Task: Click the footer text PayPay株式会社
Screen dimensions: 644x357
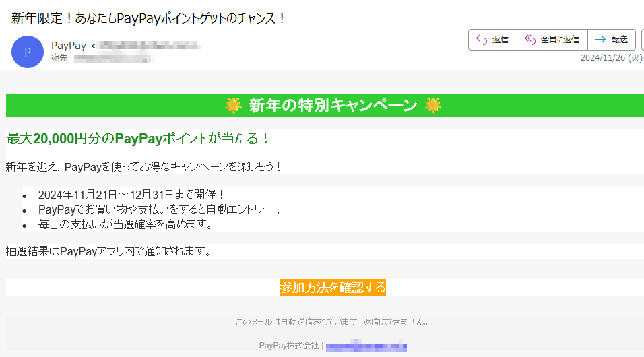Action: 289,346
